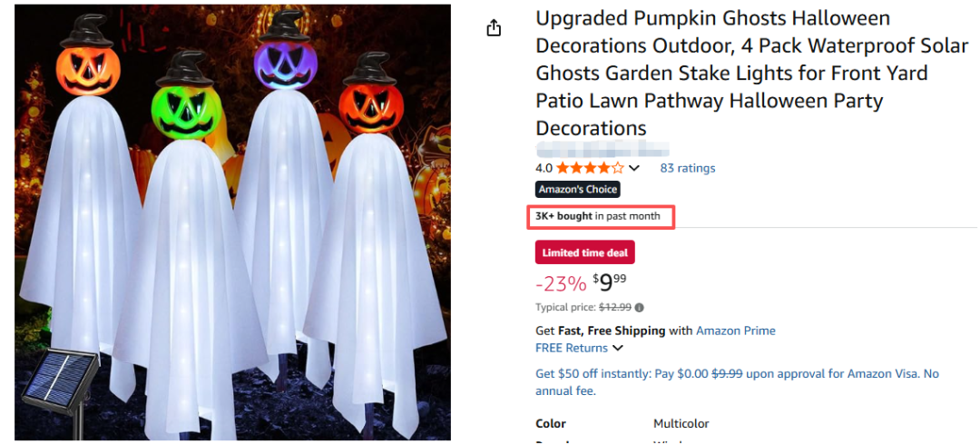Open the Amazon Visa $50 off offer

(736, 381)
